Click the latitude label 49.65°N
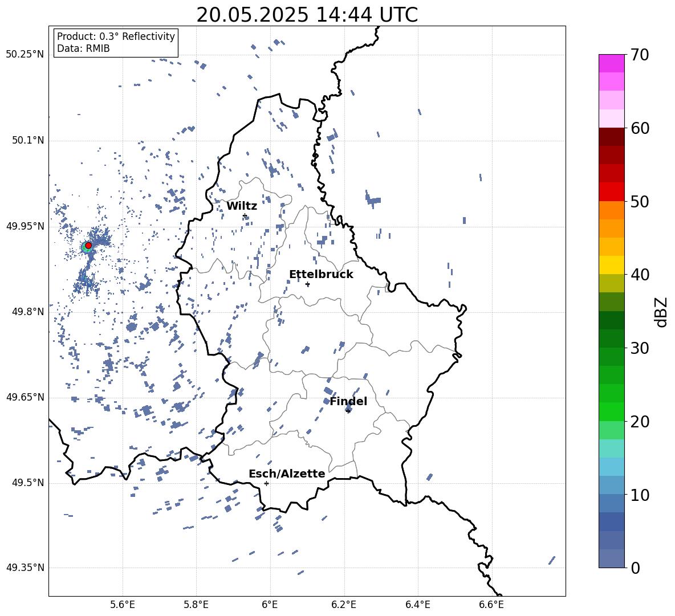This screenshot has height=616, width=675. pyautogui.click(x=25, y=397)
